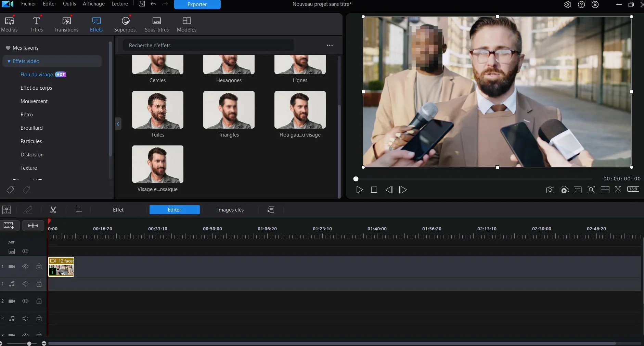Open the Éditer menu
The width and height of the screenshot is (644, 346).
(x=49, y=4)
